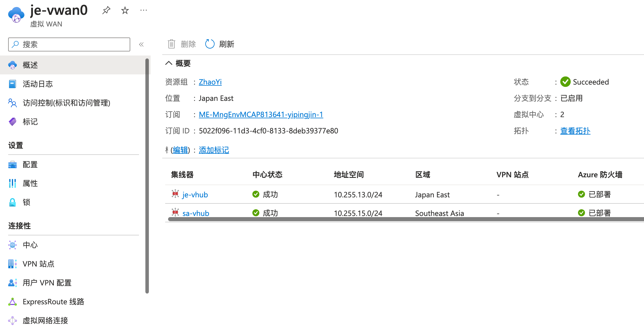Image resolution: width=644 pixels, height=329 pixels.
Task: Click the sidebar vertical scrollbar
Action: [x=147, y=176]
